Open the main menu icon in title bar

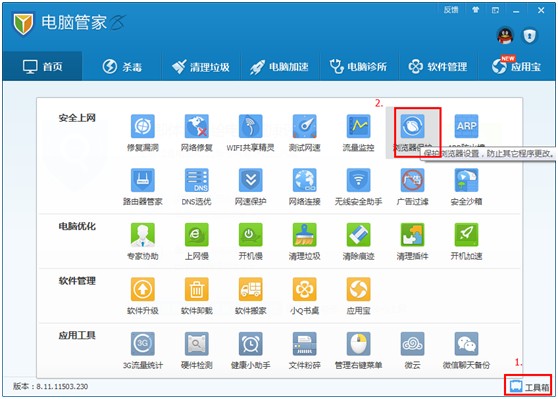[x=495, y=10]
